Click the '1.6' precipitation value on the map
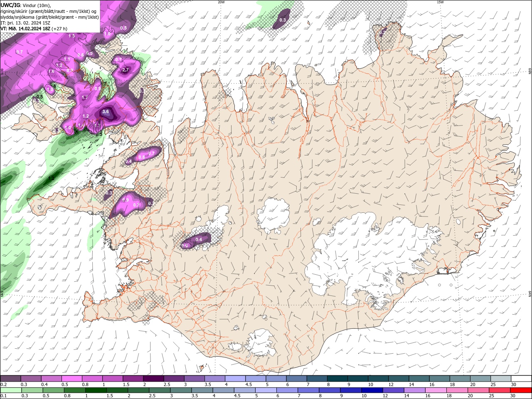The height and width of the screenshot is (399, 532). point(51,71)
